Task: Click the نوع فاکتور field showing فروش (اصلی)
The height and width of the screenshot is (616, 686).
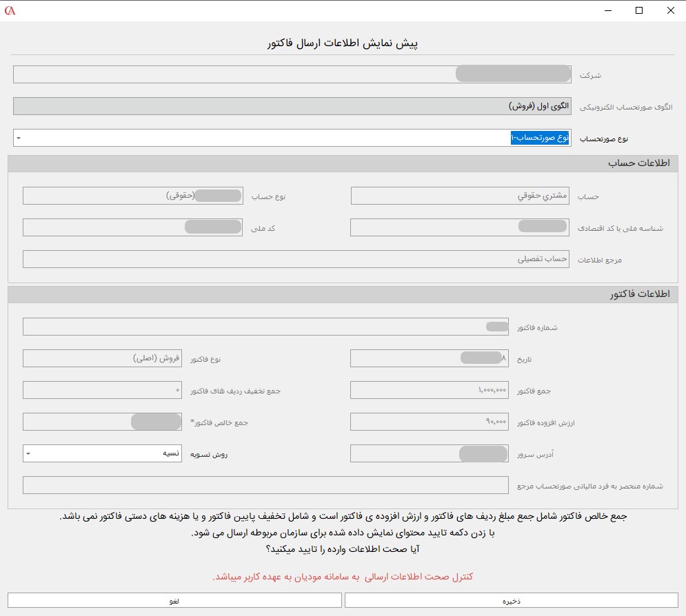Action: (102, 358)
